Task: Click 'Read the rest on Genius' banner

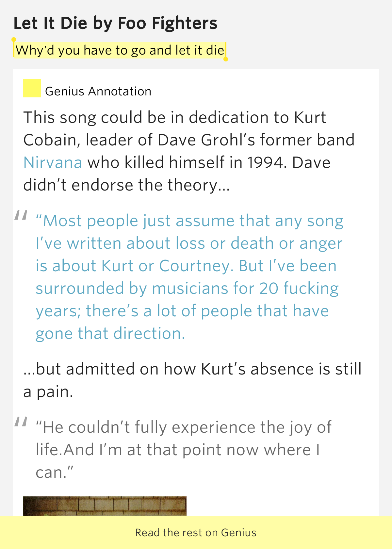Action: [x=196, y=533]
